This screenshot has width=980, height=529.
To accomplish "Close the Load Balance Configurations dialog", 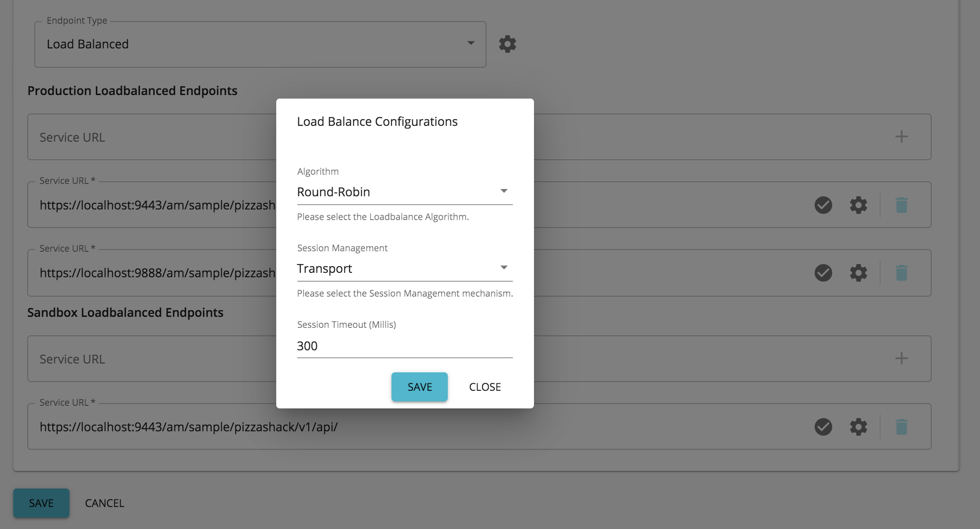I will (x=485, y=386).
